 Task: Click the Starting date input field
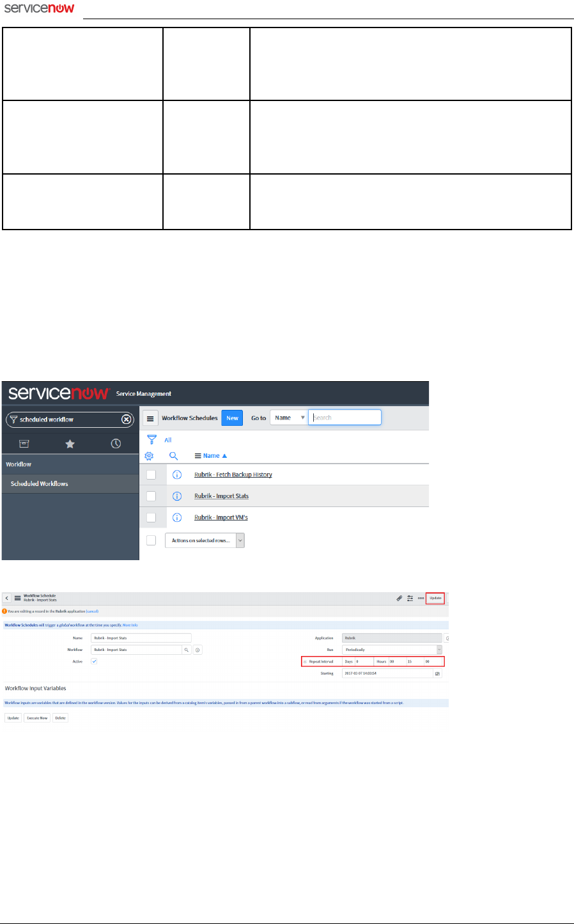click(388, 673)
